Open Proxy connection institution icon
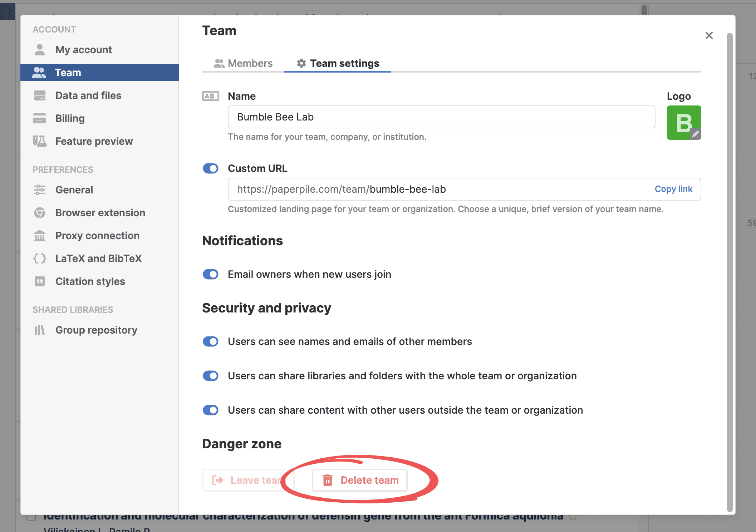 point(40,236)
